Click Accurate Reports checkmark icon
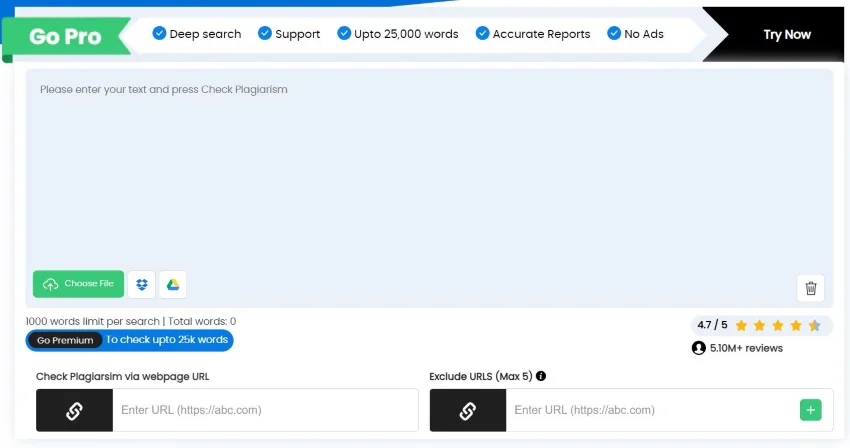The height and width of the screenshot is (448, 850). pyautogui.click(x=482, y=33)
